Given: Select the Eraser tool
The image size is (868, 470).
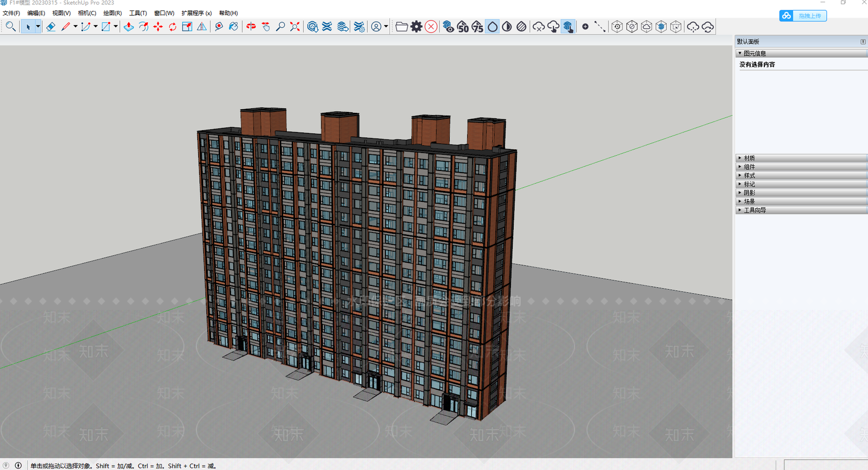Looking at the screenshot, I should click(x=50, y=27).
